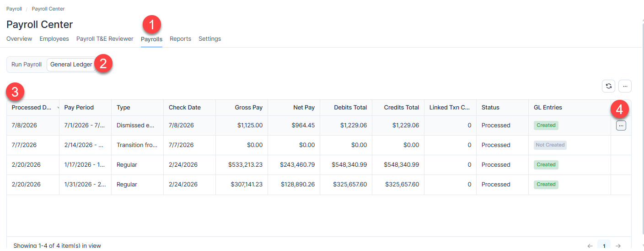
Task: Open the table options ellipsis menu
Action: tap(625, 86)
